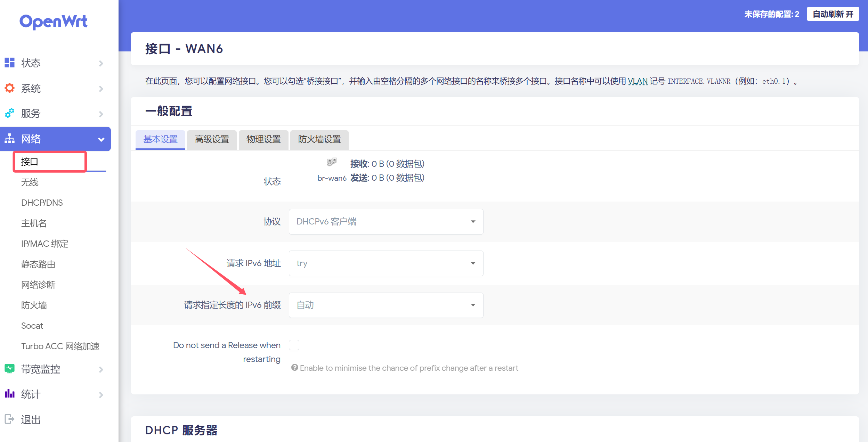Screen dimensions: 868x442
Task: Collapse the Network menu chevron
Action: (x=101, y=139)
